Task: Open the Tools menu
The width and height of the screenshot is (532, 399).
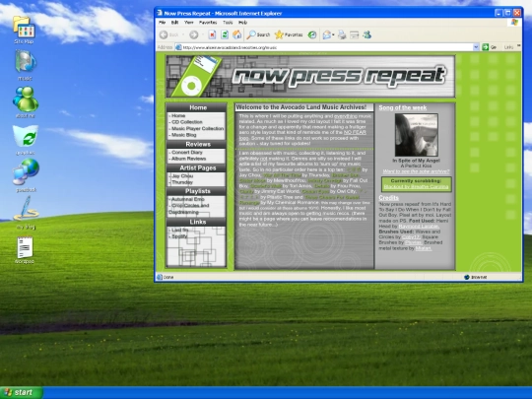Action: [228, 23]
